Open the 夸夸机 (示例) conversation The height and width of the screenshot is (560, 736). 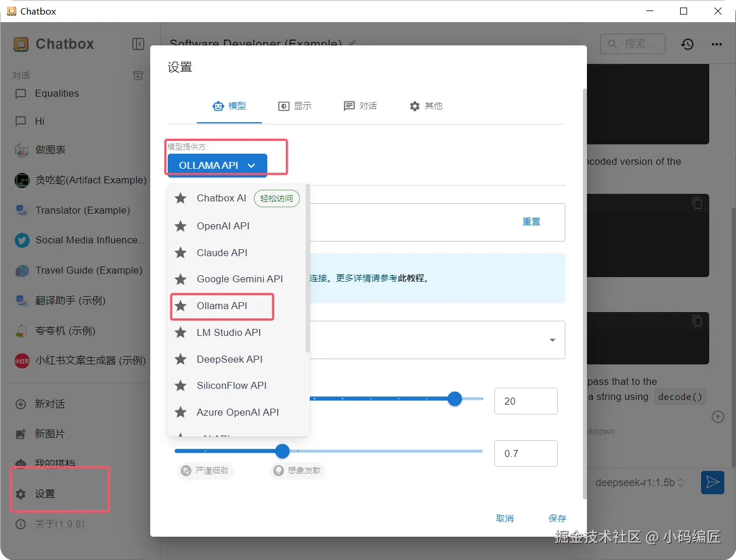click(x=80, y=331)
